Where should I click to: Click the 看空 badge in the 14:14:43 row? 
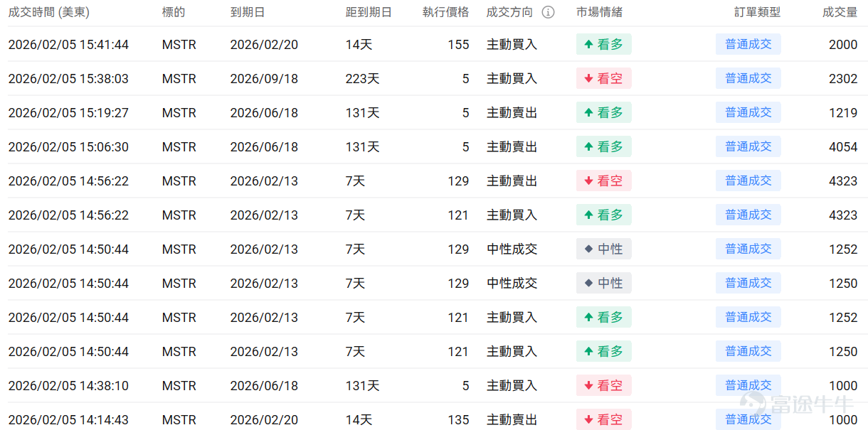[603, 420]
